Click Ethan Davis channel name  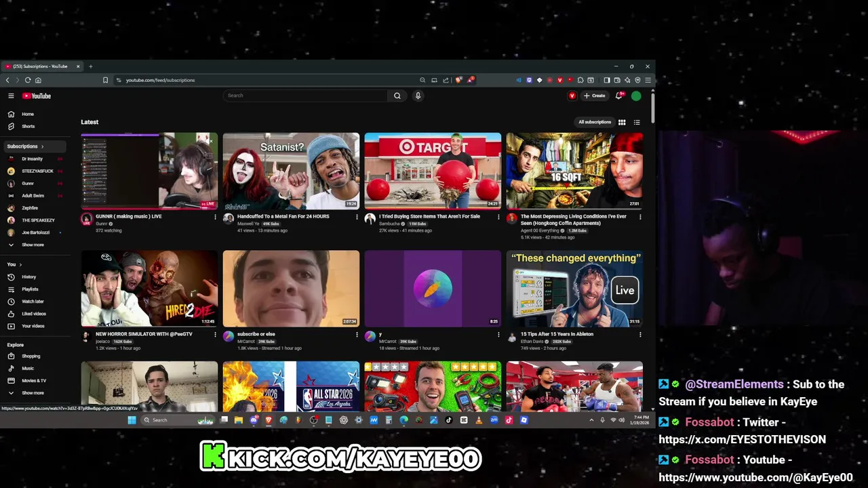(x=532, y=342)
